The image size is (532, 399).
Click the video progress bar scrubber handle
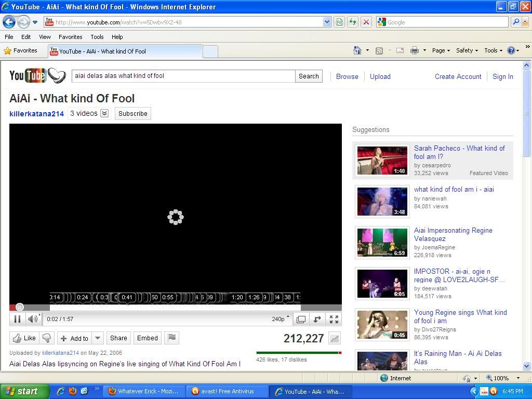(20, 308)
